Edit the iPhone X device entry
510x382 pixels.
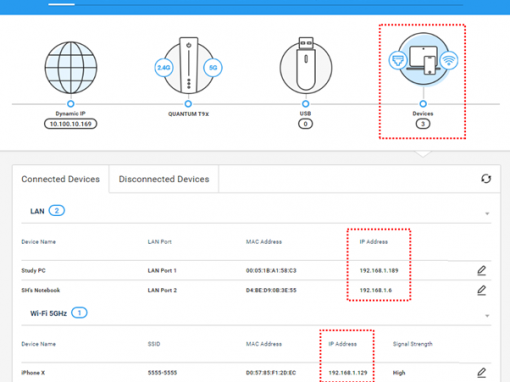(x=481, y=373)
